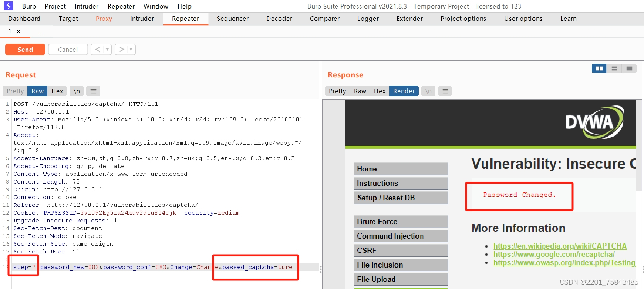Show Request in Pretty view
The height and width of the screenshot is (289, 644).
click(15, 91)
